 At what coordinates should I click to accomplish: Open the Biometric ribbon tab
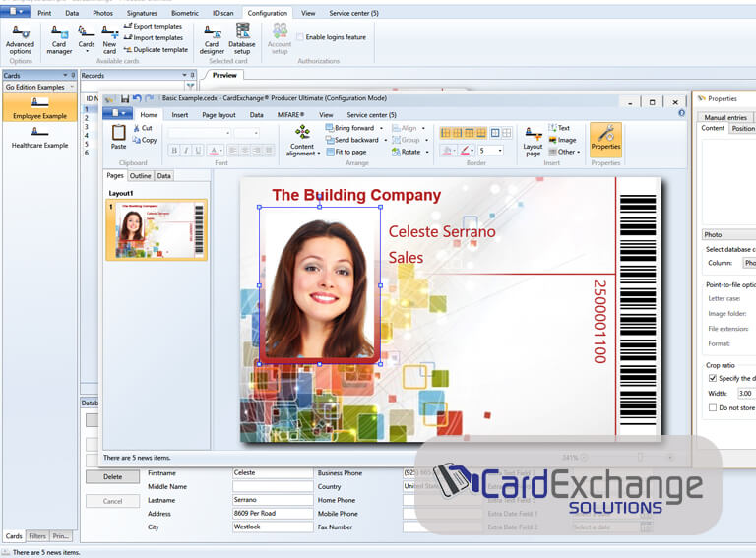coord(185,13)
